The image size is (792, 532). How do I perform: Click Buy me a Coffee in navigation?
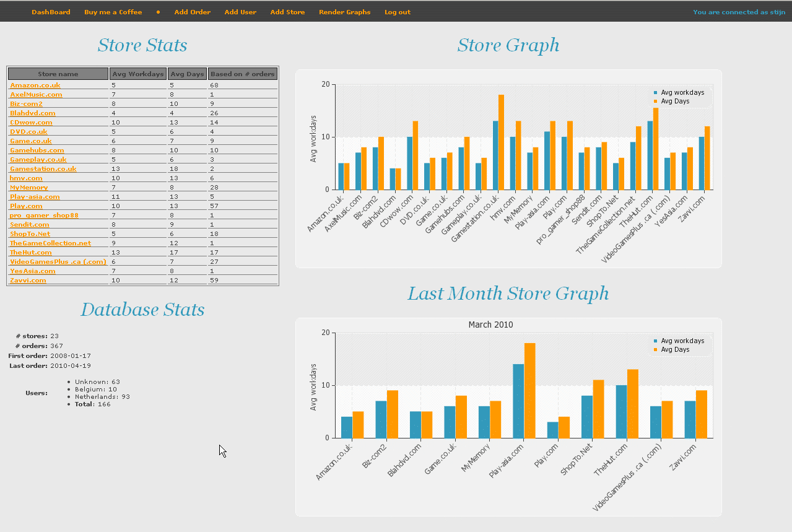[113, 12]
